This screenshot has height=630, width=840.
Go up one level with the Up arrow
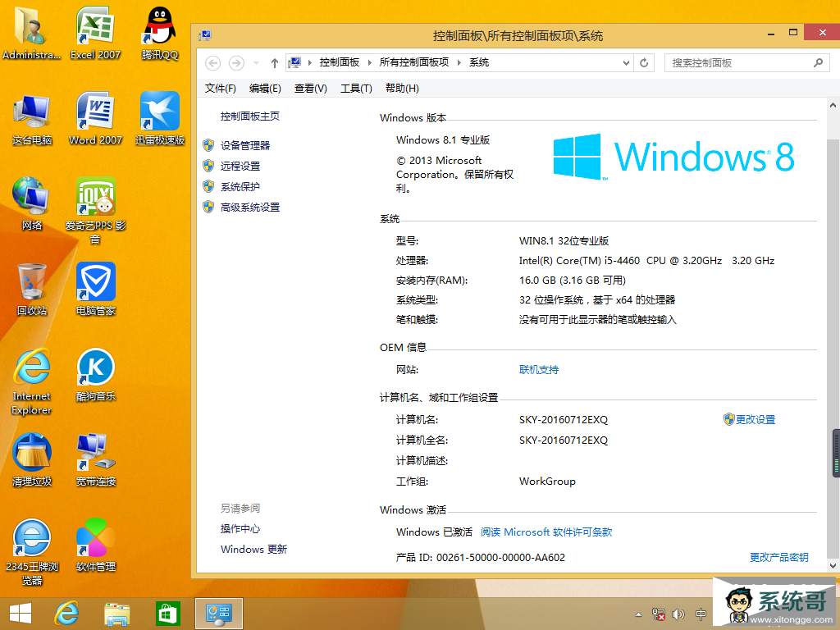point(274,63)
